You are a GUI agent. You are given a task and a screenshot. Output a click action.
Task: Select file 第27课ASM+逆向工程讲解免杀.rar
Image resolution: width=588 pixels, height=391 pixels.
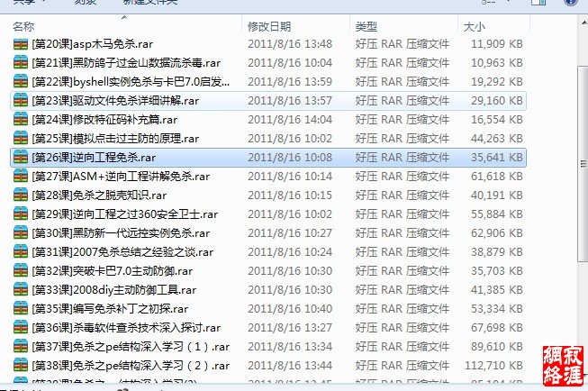(121, 177)
